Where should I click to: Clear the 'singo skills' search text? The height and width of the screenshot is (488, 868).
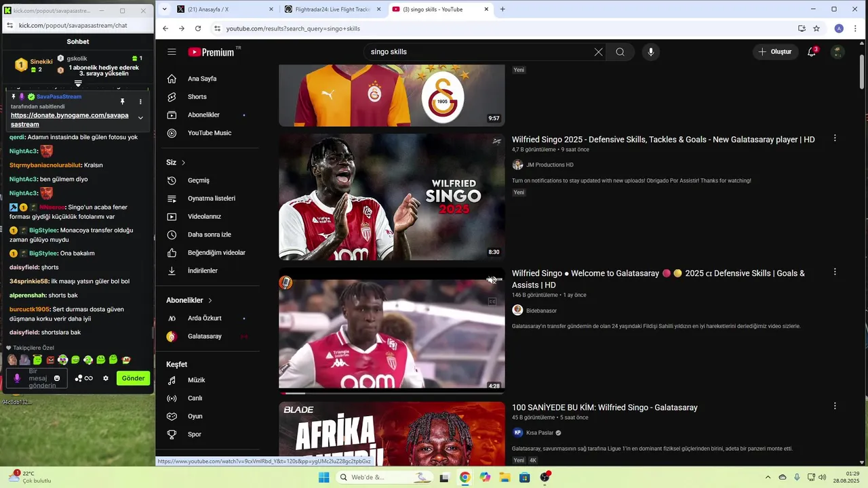[x=598, y=52]
